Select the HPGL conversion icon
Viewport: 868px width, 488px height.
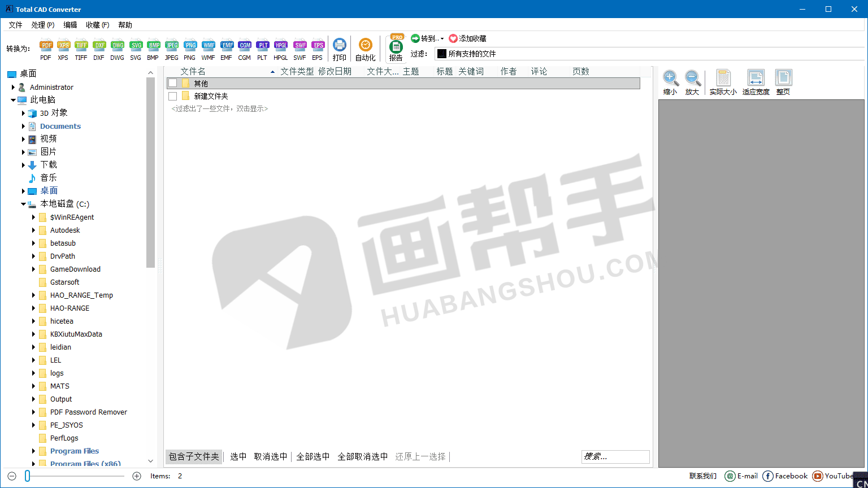click(281, 50)
